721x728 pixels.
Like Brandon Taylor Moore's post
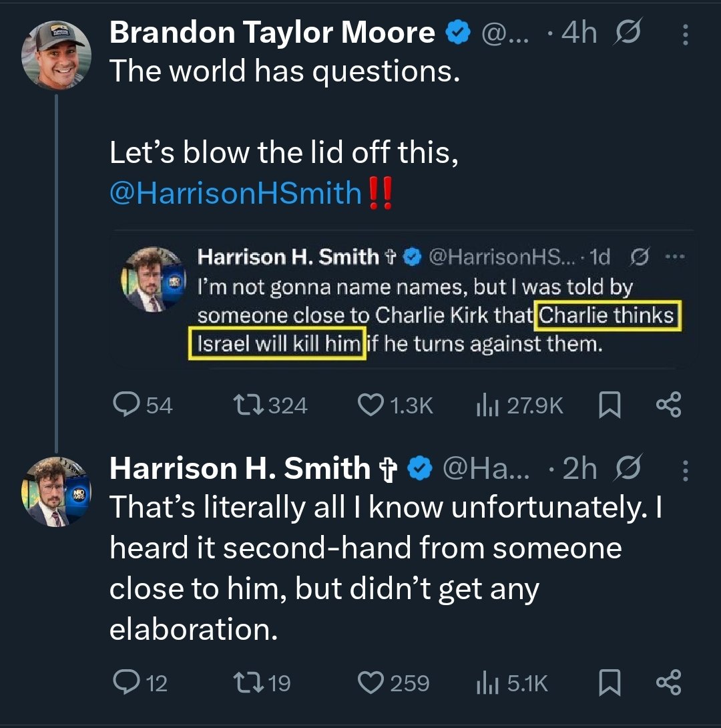[370, 405]
